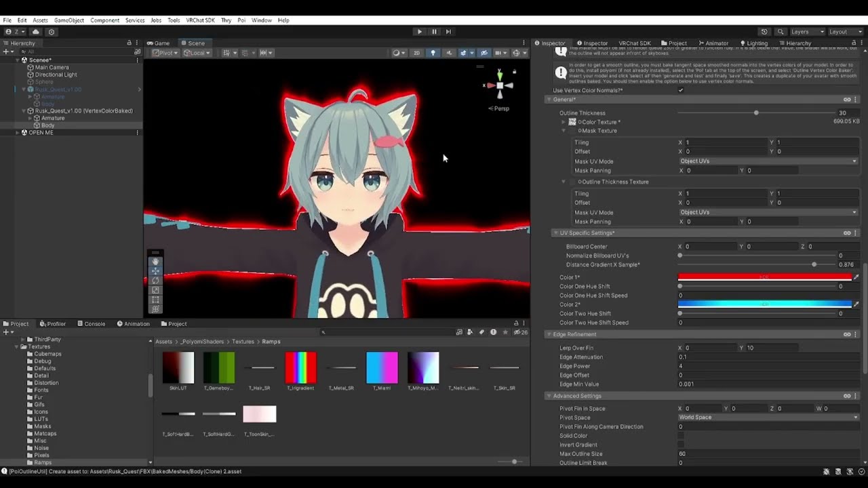The image size is (868, 488).
Task: Toggle scene audio mute icon
Action: click(449, 53)
